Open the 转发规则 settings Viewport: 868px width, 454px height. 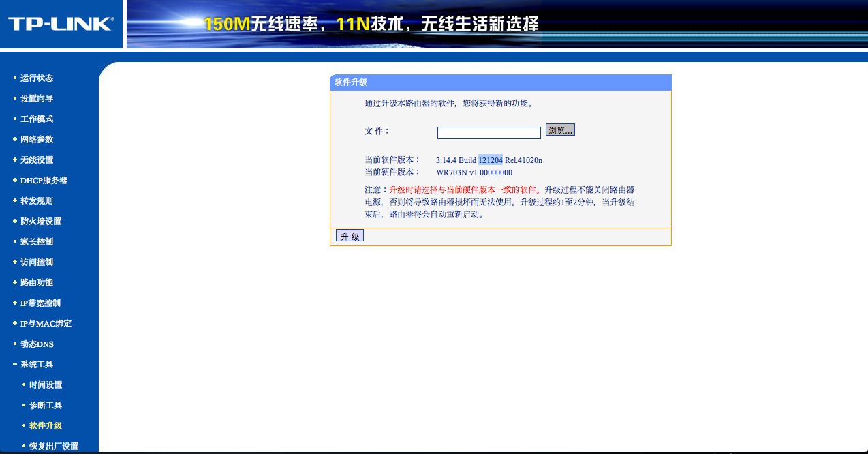[37, 200]
